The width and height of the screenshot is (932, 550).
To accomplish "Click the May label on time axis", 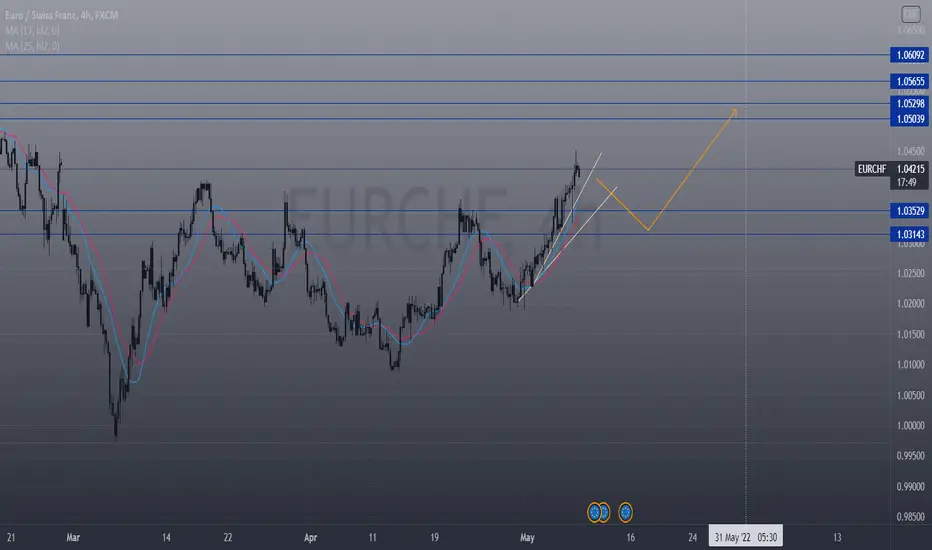I will click(x=527, y=537).
